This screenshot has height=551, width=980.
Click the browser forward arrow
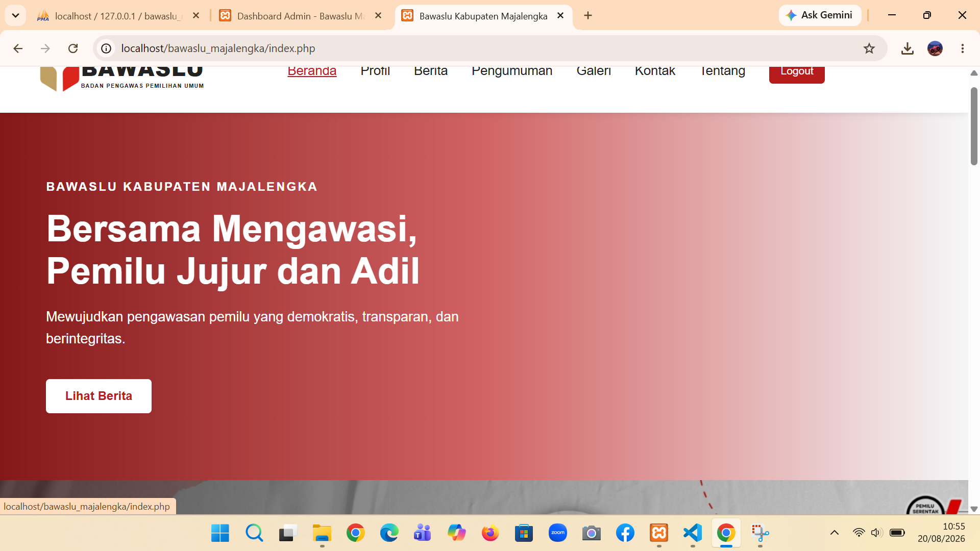pos(45,48)
